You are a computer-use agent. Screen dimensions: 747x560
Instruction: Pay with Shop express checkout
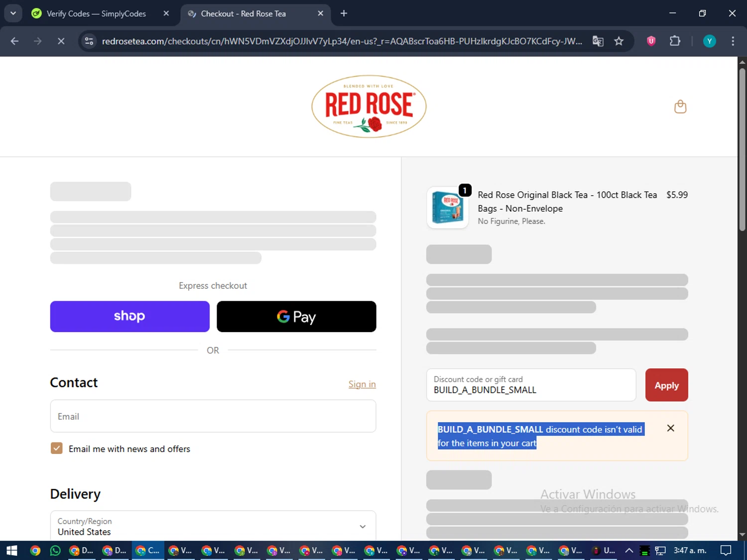[x=129, y=317]
